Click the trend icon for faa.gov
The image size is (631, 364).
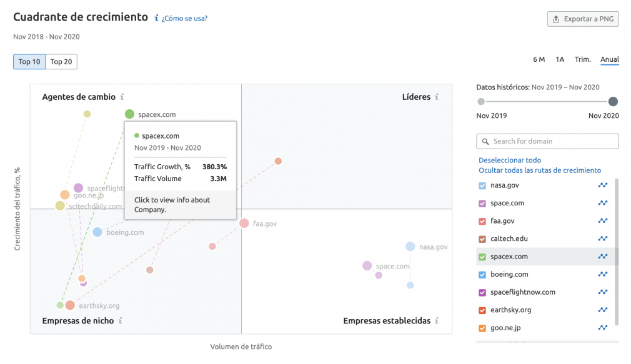(602, 221)
